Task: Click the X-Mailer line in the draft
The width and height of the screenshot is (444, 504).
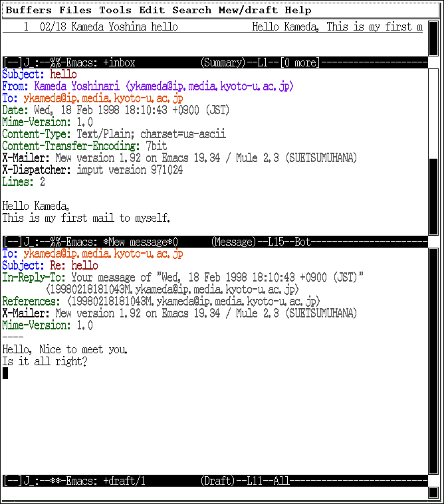Action: click(179, 313)
